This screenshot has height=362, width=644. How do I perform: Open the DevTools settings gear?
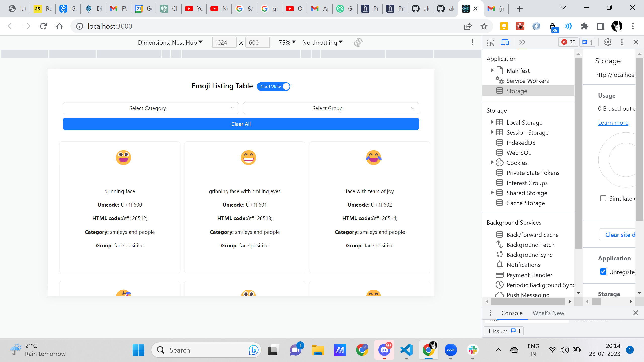pyautogui.click(x=608, y=42)
